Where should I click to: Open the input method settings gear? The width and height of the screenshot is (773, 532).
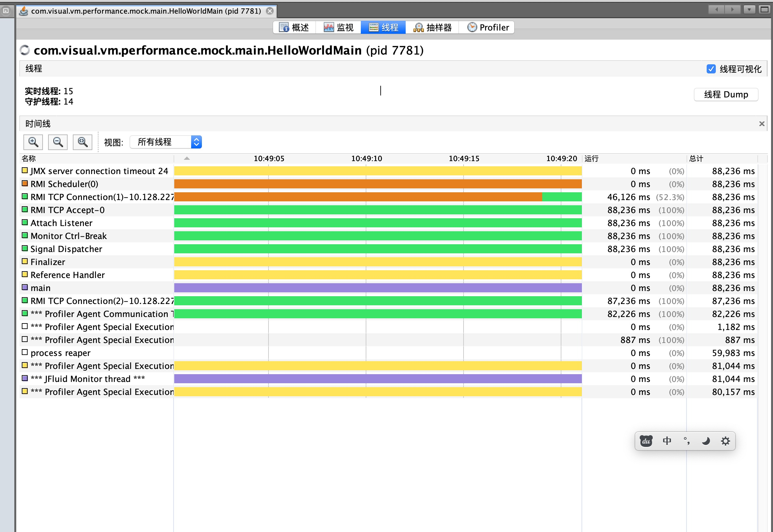[725, 441]
